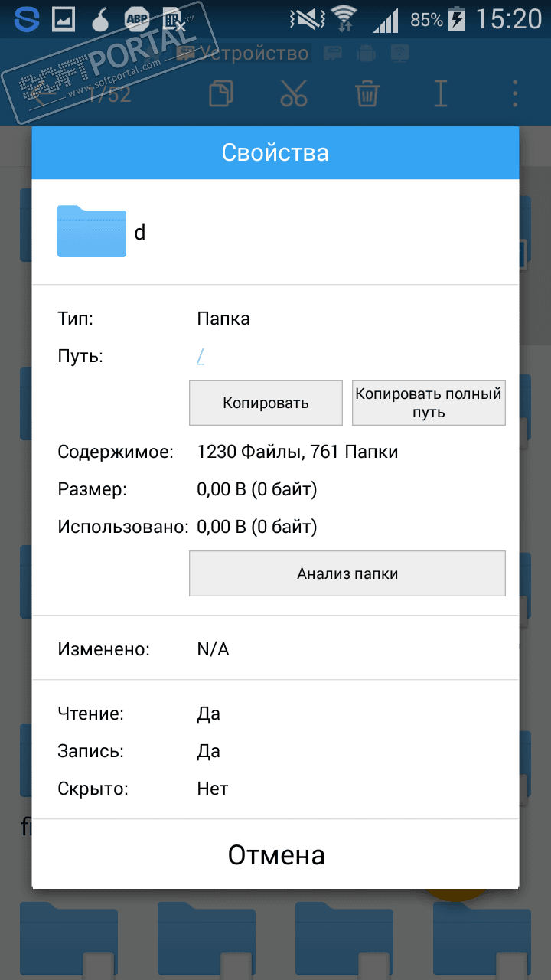Tap the ABP status bar icon
This screenshot has width=551, height=980.
point(136,20)
